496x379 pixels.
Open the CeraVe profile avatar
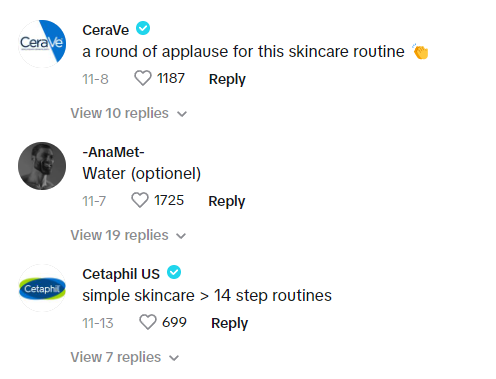tap(42, 44)
